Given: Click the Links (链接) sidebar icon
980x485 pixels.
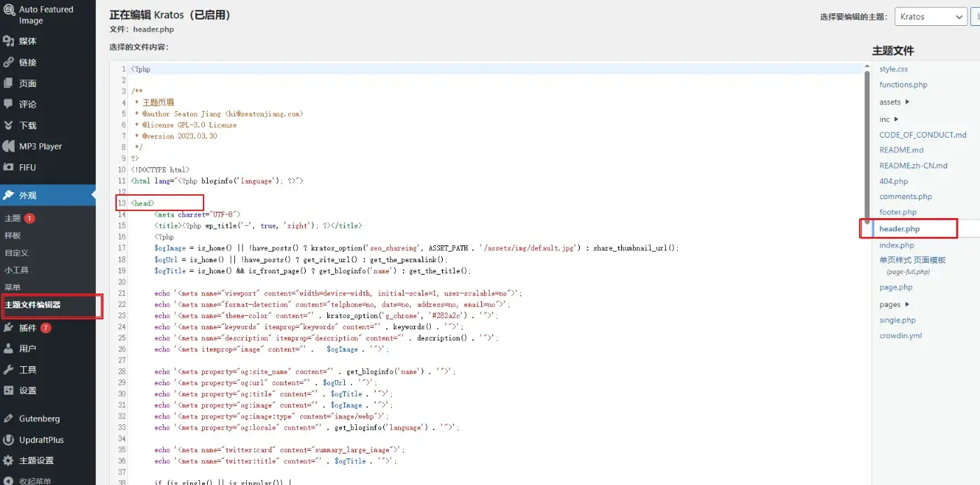Looking at the screenshot, I should pyautogui.click(x=8, y=62).
